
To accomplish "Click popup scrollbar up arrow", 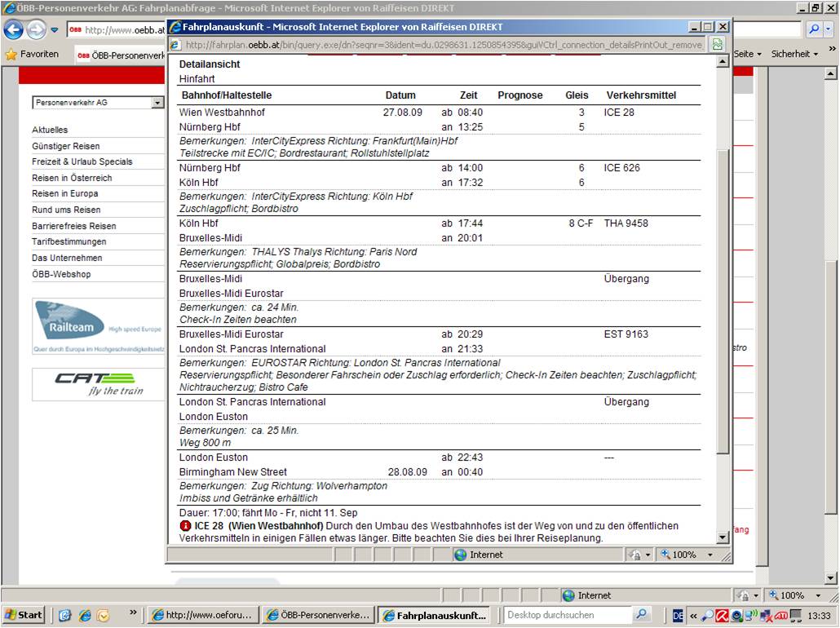I will click(723, 62).
